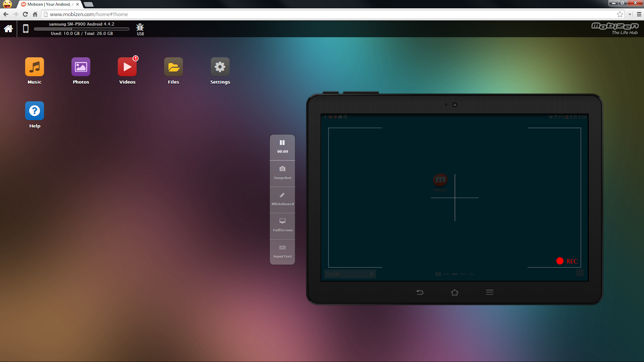644x362 pixels.
Task: Click the connected device phone icon
Action: pos(25,28)
